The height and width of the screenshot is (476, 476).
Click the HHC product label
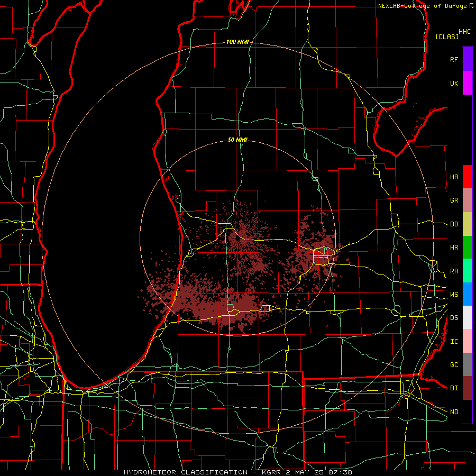point(464,32)
